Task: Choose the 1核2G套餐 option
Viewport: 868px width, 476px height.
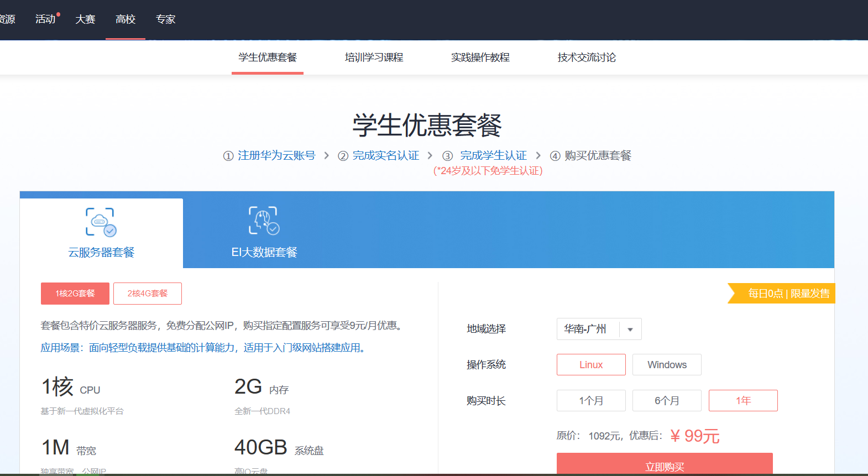Action: pos(75,294)
